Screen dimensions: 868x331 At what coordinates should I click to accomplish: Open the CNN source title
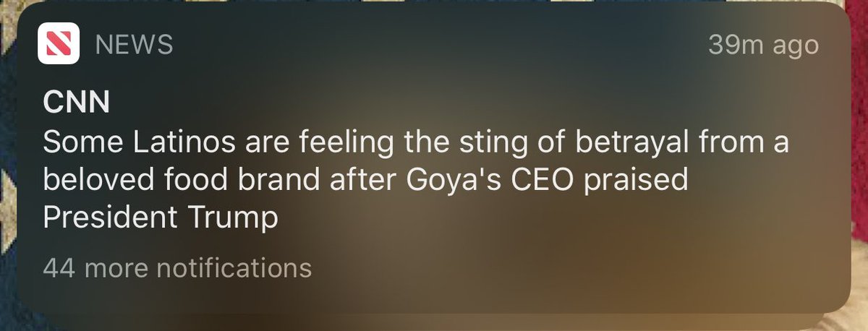pos(76,103)
